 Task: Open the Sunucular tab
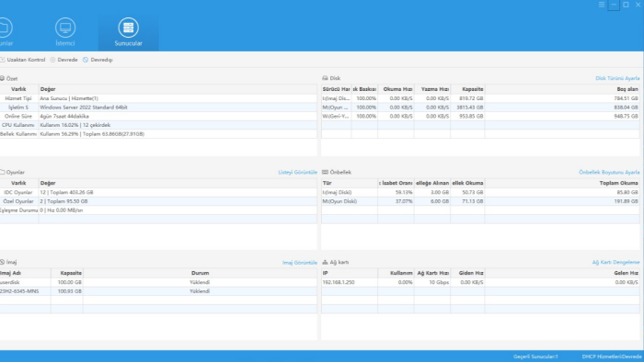pyautogui.click(x=128, y=33)
